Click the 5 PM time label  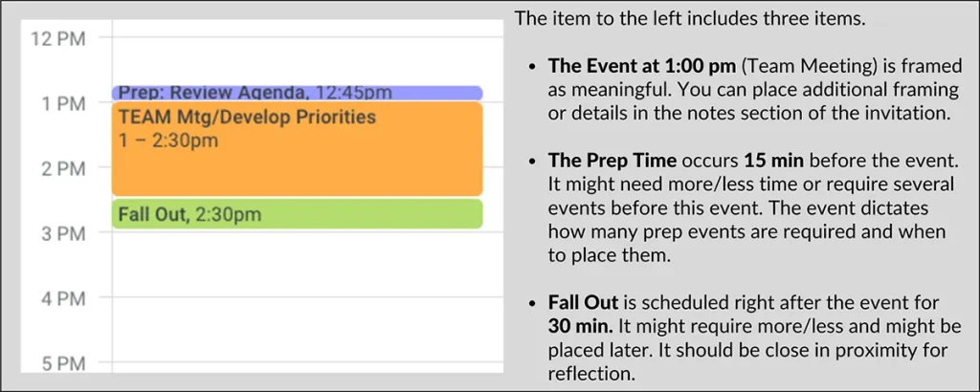[x=65, y=364]
